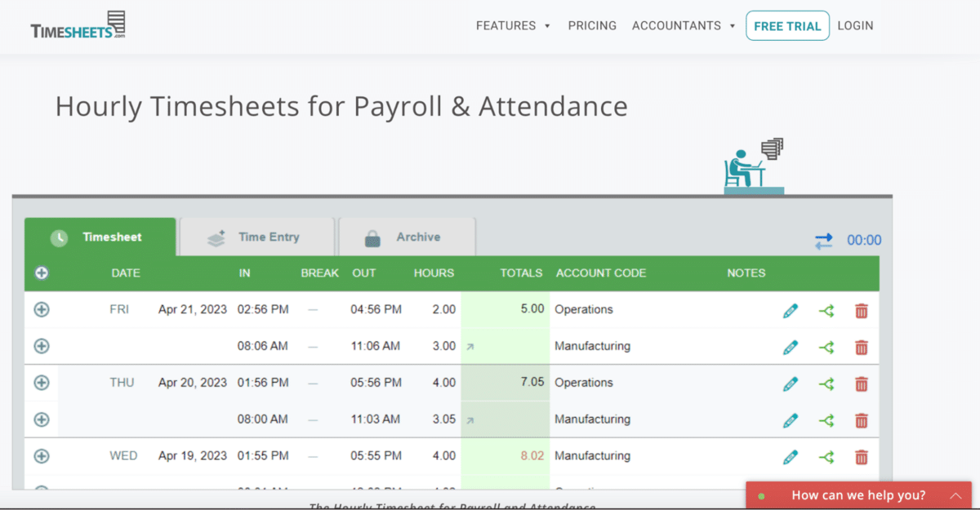Expand the Features dropdown menu
This screenshot has height=510, width=980.
point(514,25)
